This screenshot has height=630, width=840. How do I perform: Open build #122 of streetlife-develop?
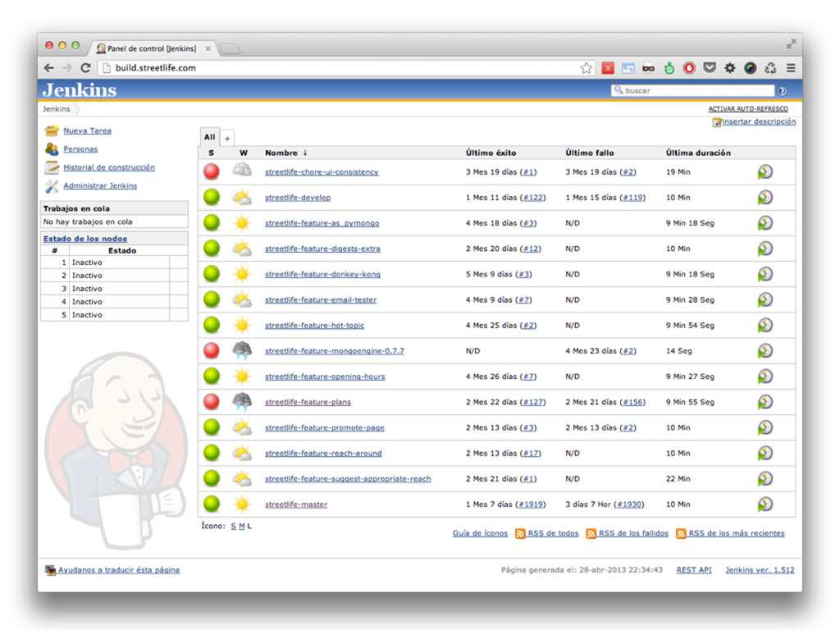[x=533, y=198]
